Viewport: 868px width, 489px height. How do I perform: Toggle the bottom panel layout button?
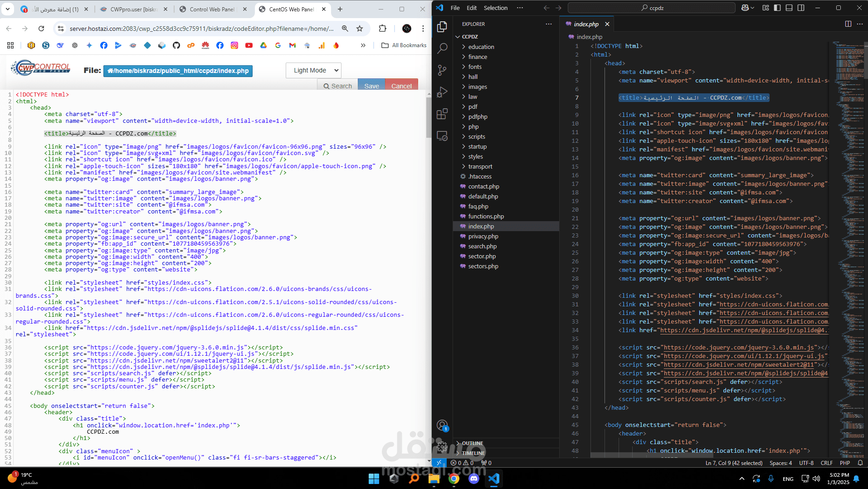click(x=789, y=8)
